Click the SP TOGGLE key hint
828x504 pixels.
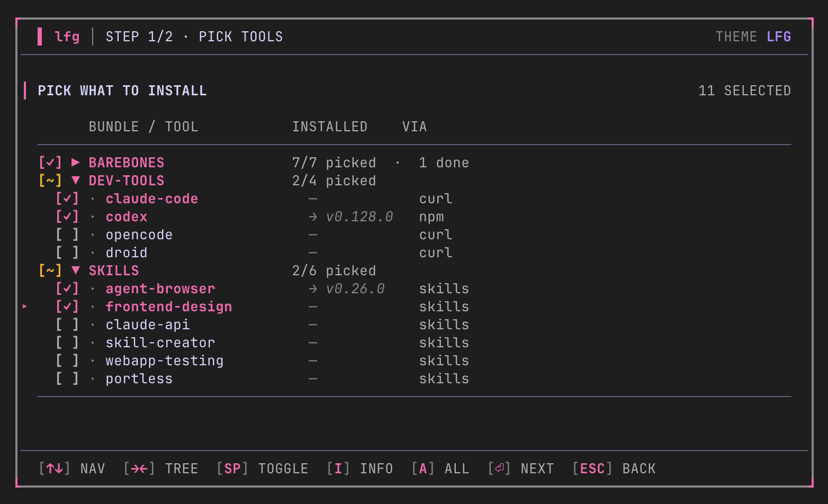pyautogui.click(x=262, y=469)
